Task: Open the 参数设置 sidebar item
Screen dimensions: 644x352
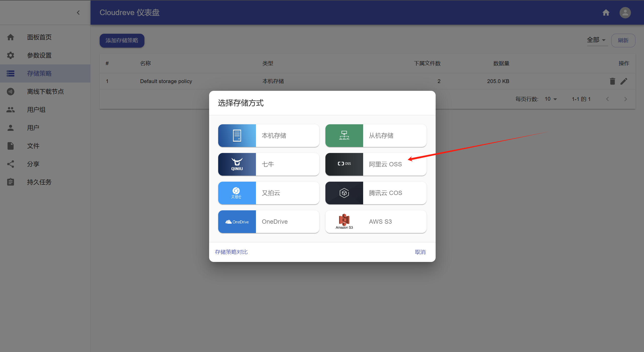Action: [39, 55]
